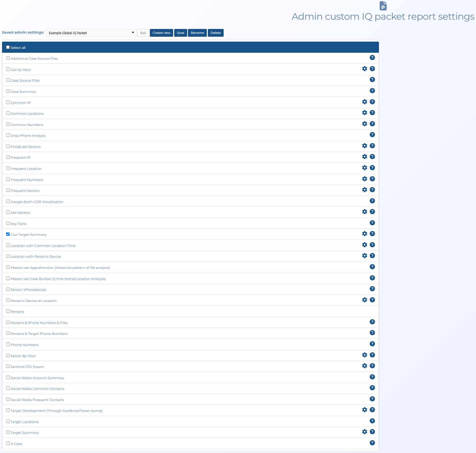Click help icon for Key Facts
This screenshot has width=476, height=453.
[x=372, y=223]
